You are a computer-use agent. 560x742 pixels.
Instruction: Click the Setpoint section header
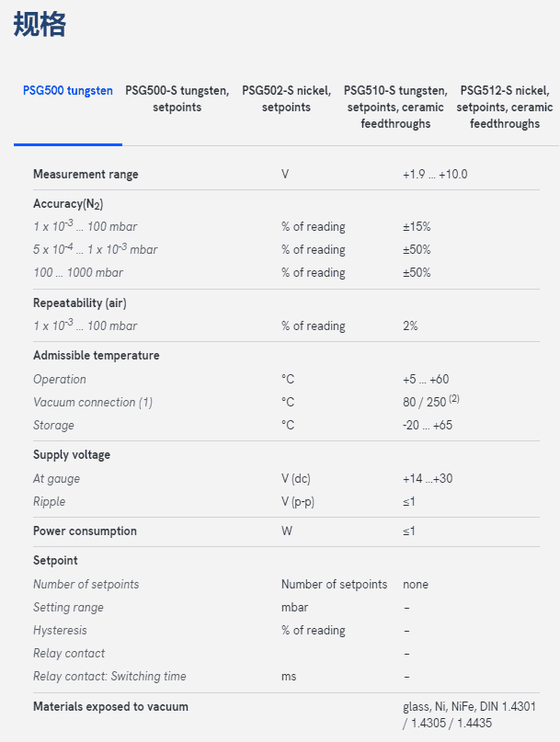(57, 560)
